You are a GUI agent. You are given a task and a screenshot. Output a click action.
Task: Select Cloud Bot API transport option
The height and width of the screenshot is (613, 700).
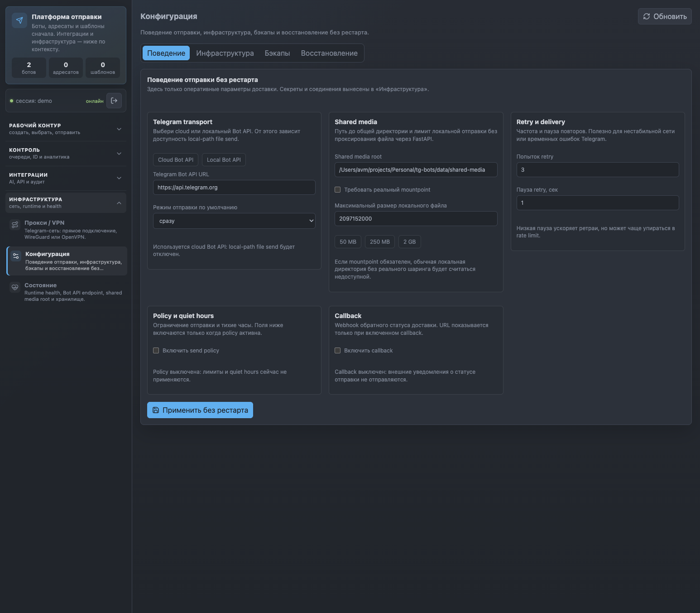(176, 160)
